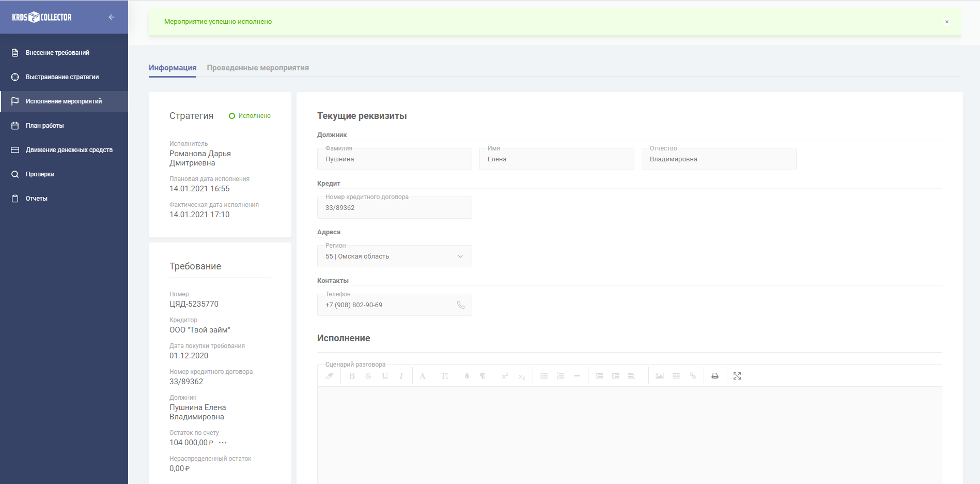
Task: Click the Фамилия input field
Action: [x=394, y=159]
